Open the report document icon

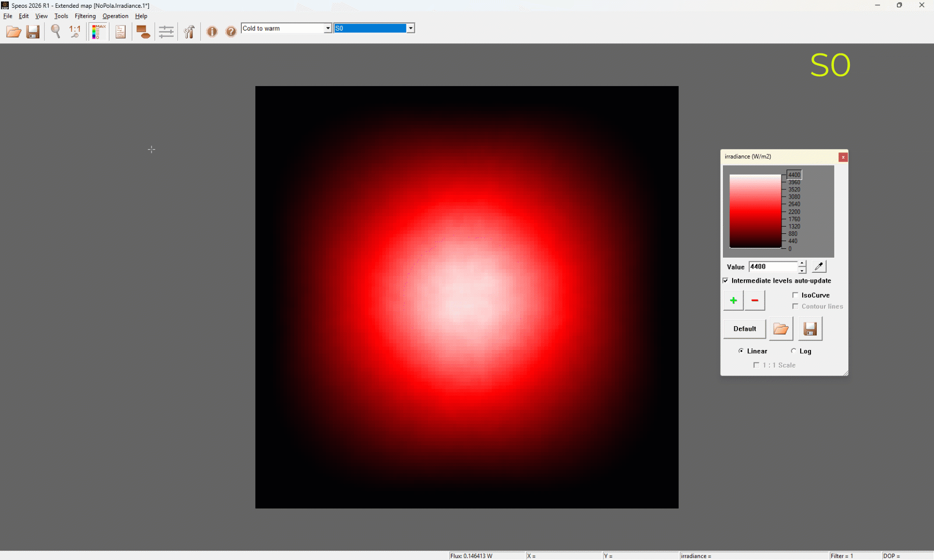[120, 32]
